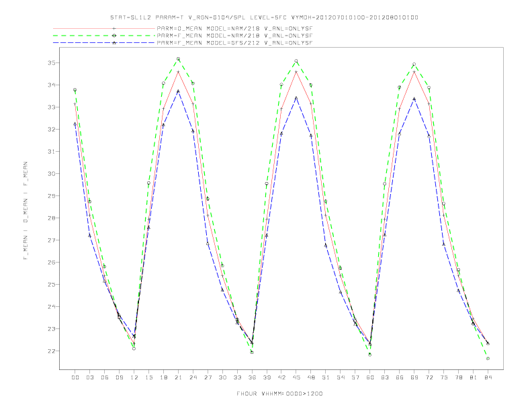Click y-axis tick label 34
This screenshot has width=532, height=411.
pos(52,85)
